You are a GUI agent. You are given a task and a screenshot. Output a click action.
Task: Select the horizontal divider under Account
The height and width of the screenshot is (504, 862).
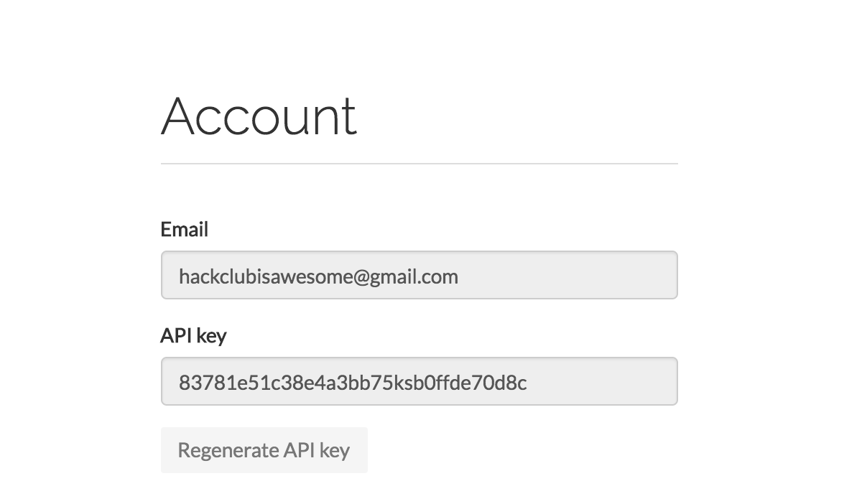point(420,164)
